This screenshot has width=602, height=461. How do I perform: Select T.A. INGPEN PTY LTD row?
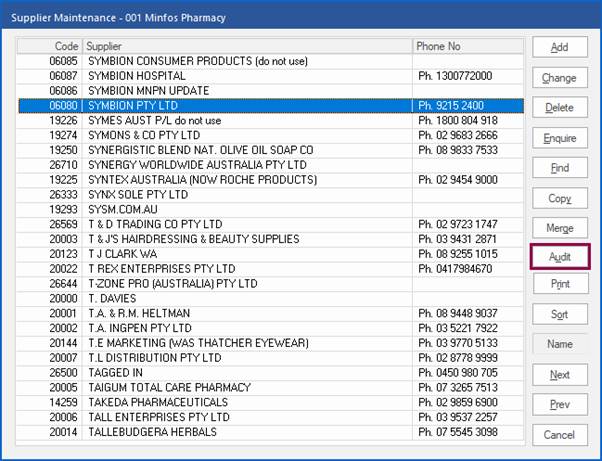coord(270,328)
